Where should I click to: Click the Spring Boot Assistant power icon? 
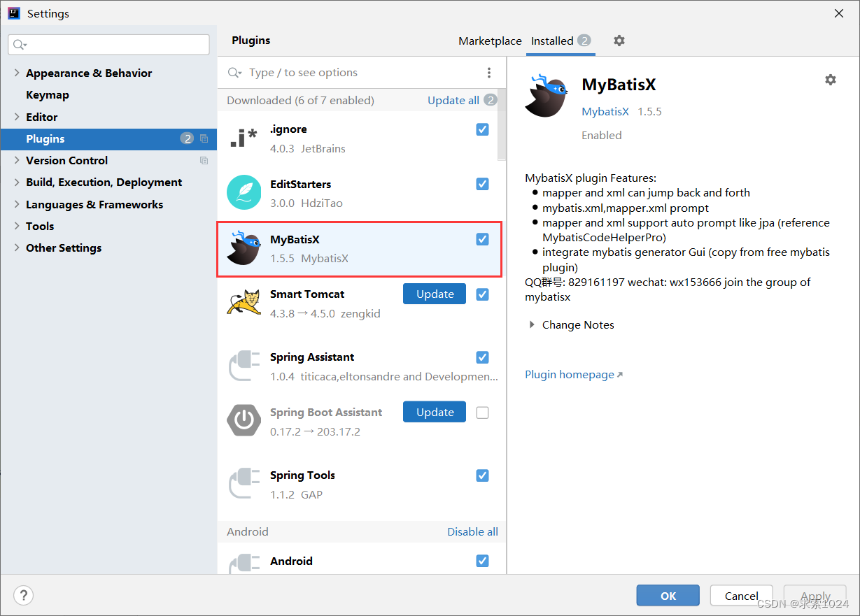244,420
